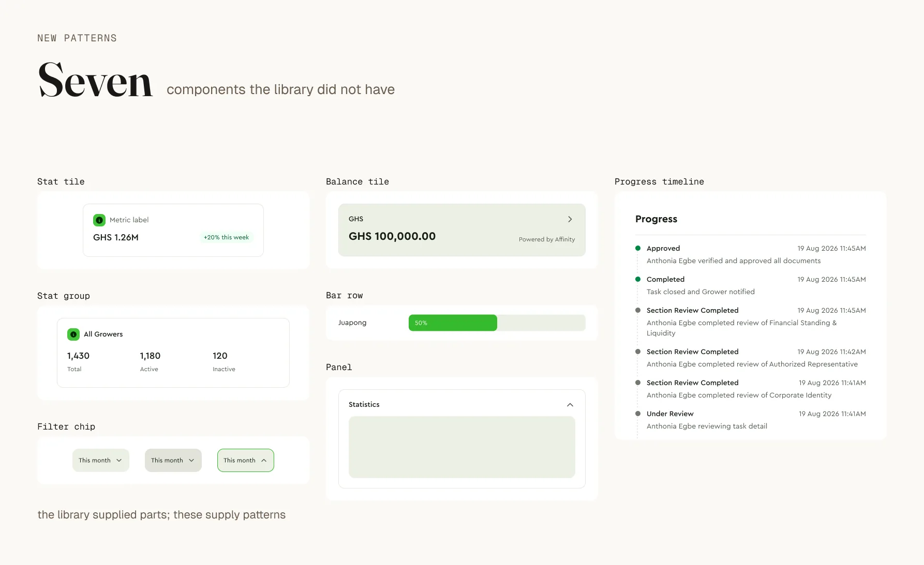The height and width of the screenshot is (565, 924).
Task: Select the 1,180 Active figure
Action: pos(150,356)
